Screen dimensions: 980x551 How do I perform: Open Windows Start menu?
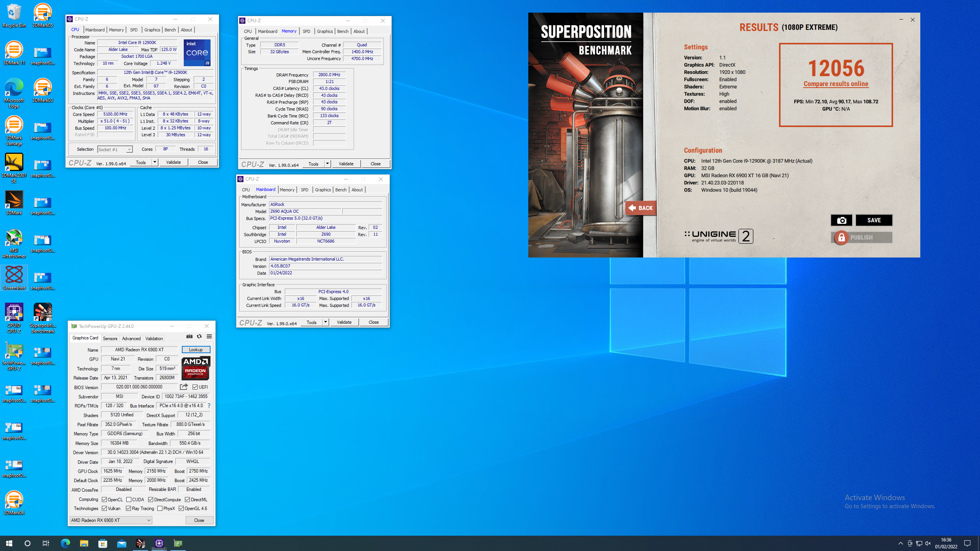click(x=9, y=543)
